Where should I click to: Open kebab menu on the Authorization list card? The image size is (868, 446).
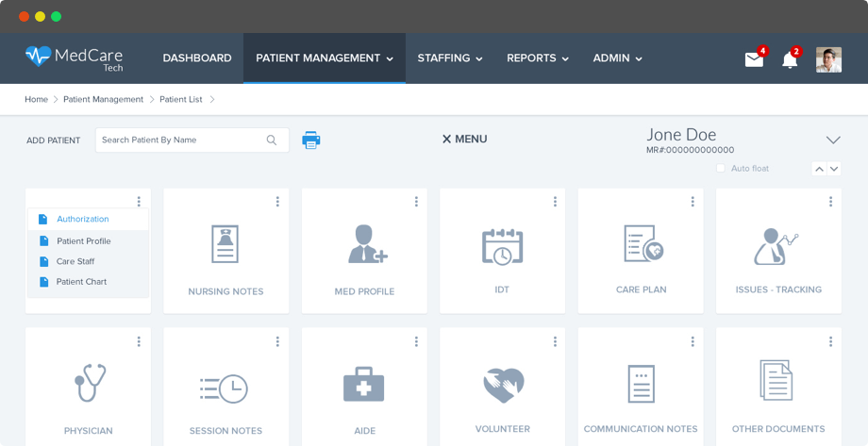(x=139, y=202)
